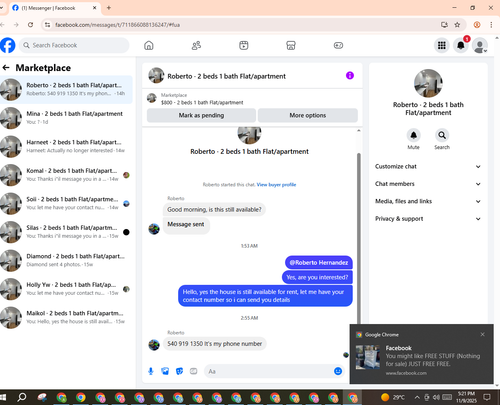Attach a file with the photo icon
500x405 pixels.
(165, 371)
